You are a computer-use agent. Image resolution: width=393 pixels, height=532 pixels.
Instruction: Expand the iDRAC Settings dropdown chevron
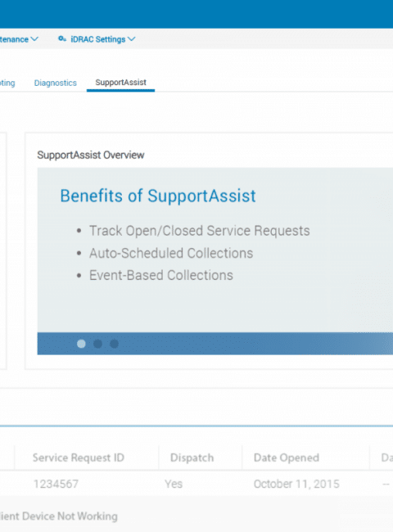pos(132,39)
